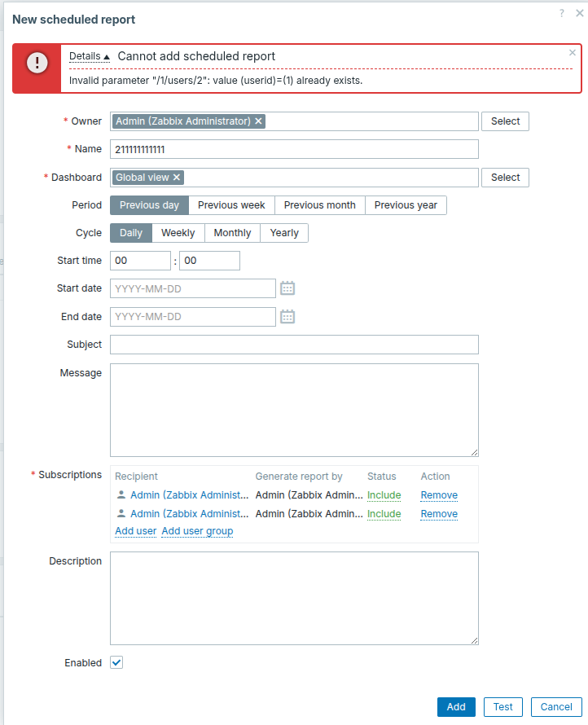Remove the second subscription recipient

pos(438,514)
